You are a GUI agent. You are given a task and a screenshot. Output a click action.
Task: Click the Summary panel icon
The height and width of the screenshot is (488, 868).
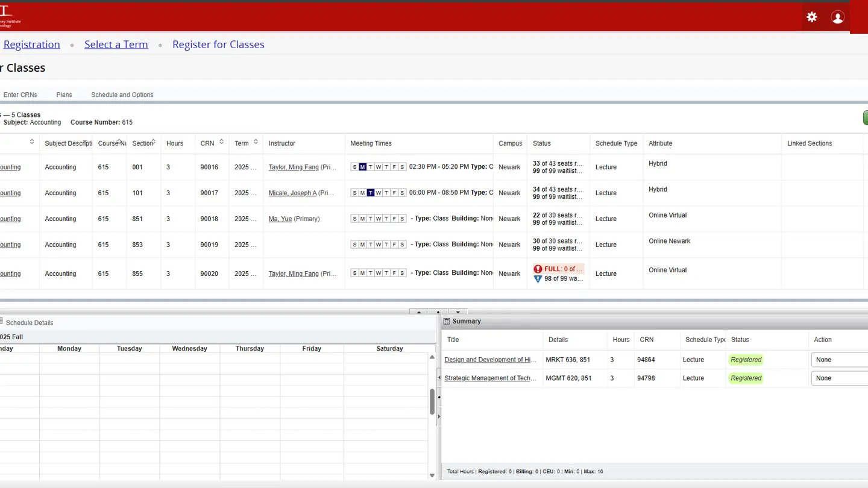(447, 322)
